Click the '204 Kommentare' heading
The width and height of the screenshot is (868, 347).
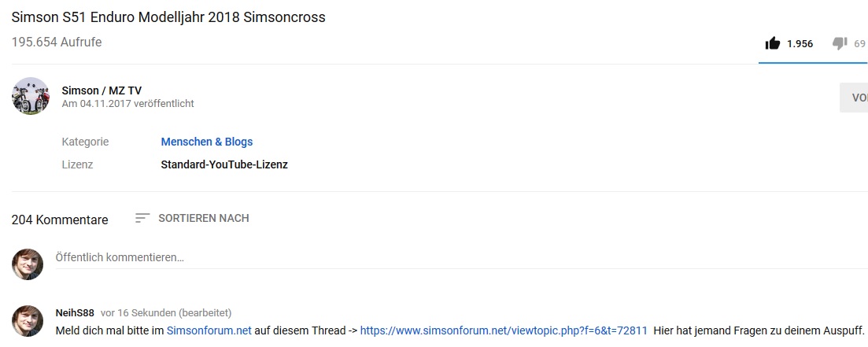click(x=60, y=220)
